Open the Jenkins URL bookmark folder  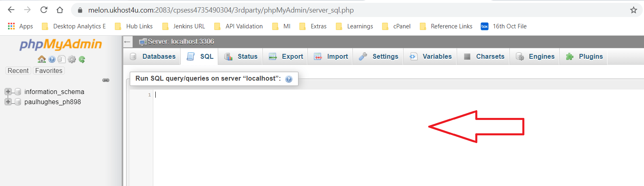click(x=184, y=26)
